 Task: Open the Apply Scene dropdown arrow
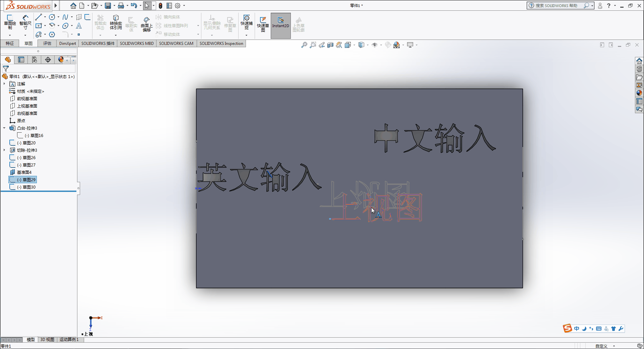pos(403,45)
